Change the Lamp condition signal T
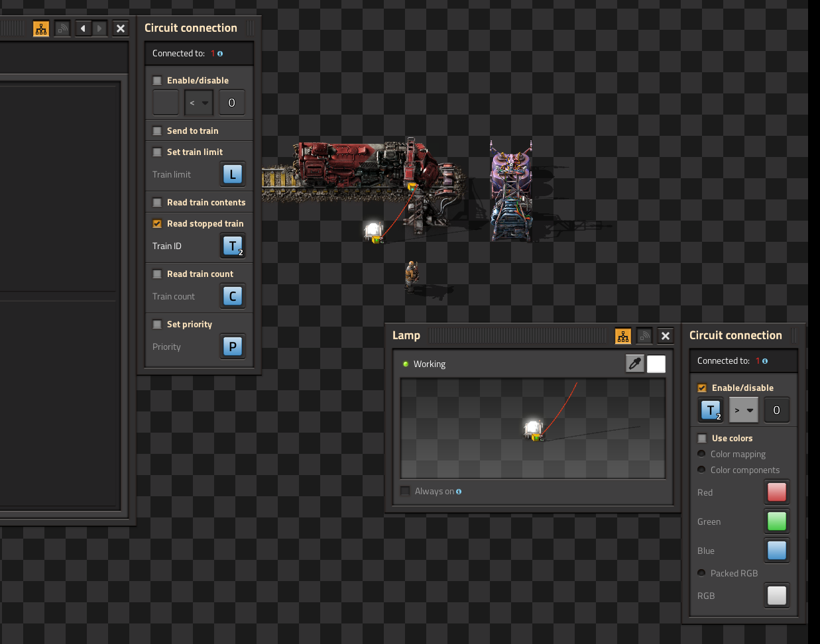This screenshot has height=644, width=820. [x=711, y=410]
